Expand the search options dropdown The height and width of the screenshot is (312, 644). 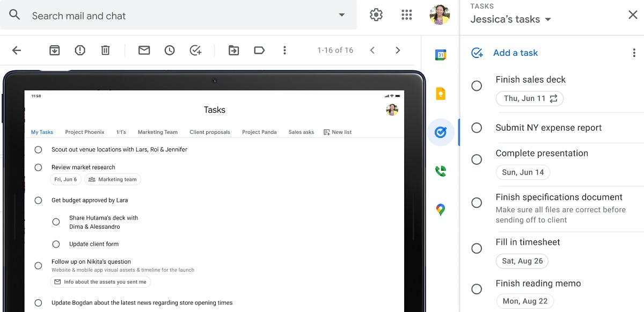pos(342,16)
